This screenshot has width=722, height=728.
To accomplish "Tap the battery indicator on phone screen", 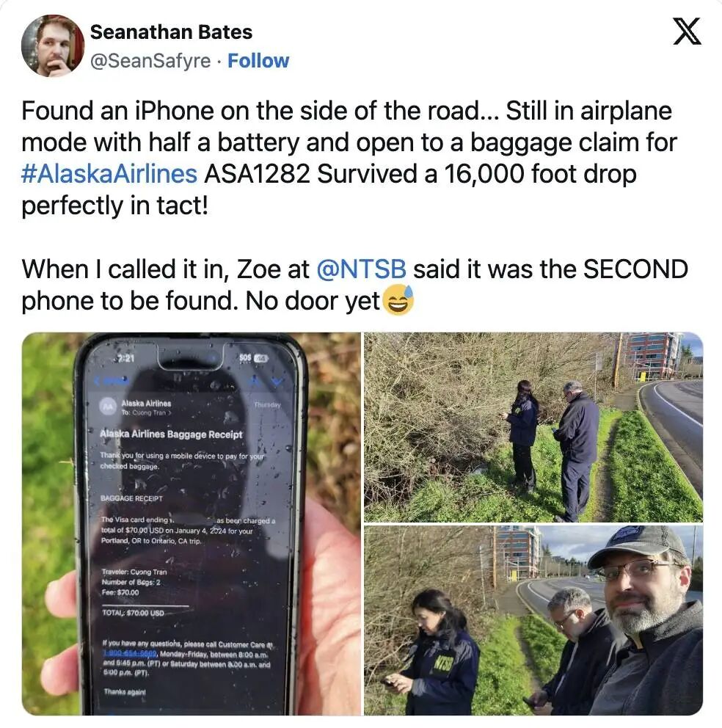I will [260, 358].
